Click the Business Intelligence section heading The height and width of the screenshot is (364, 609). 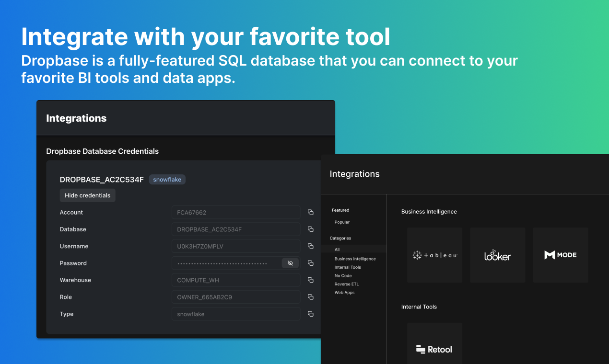(429, 211)
